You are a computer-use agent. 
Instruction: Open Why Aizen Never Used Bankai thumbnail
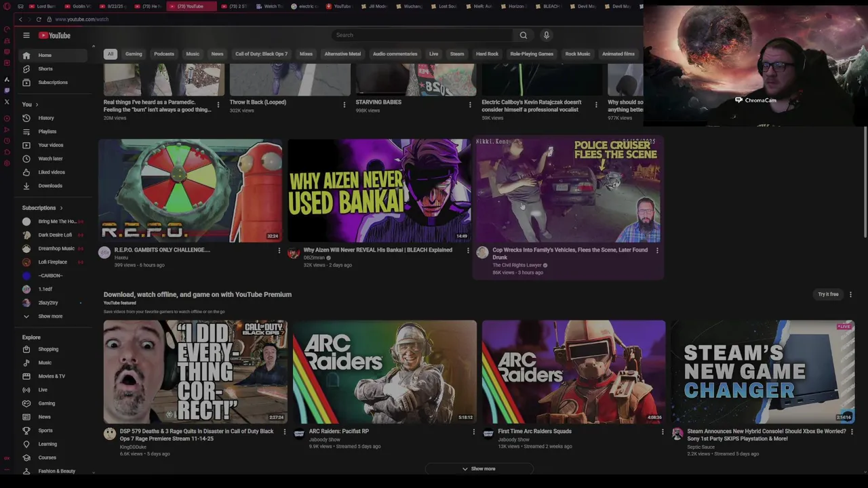379,190
